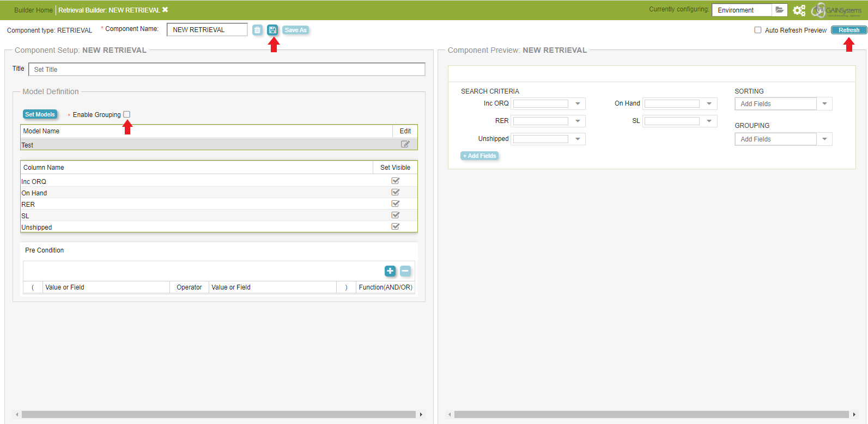
Task: Toggle visibility of the Inc ORQ column
Action: click(396, 181)
